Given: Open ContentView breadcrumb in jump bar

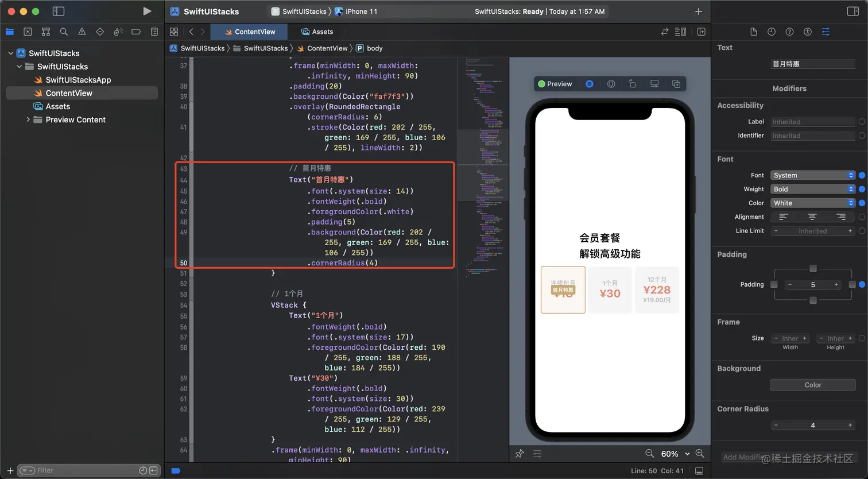Looking at the screenshot, I should [322, 48].
